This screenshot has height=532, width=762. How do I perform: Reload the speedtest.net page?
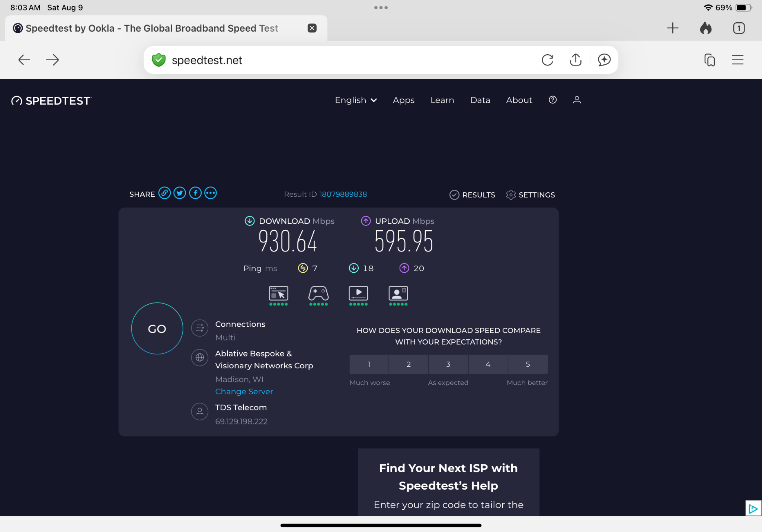[x=547, y=60]
